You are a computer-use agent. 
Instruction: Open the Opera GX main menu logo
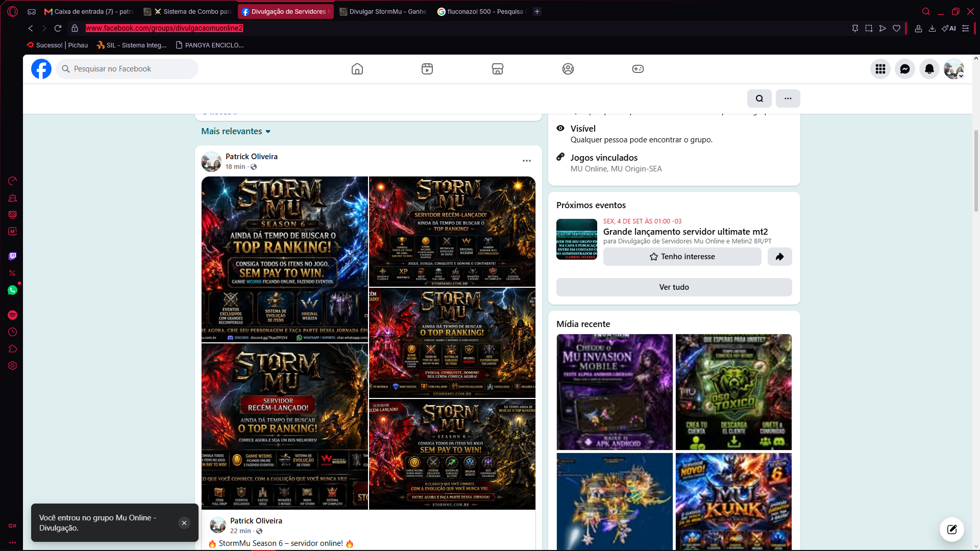point(13,11)
